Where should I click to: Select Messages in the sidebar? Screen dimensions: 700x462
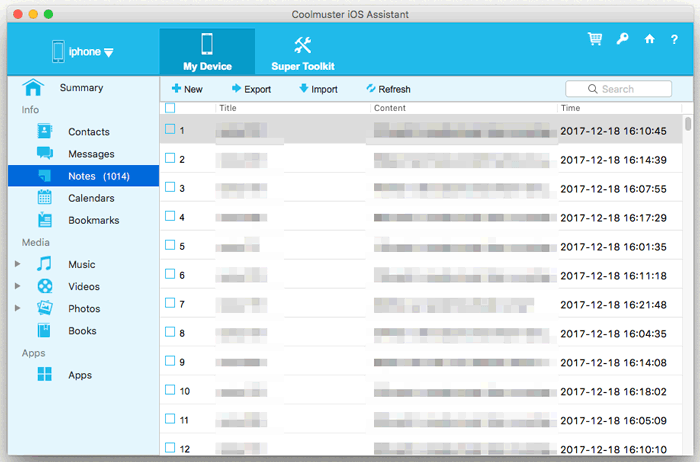[91, 154]
